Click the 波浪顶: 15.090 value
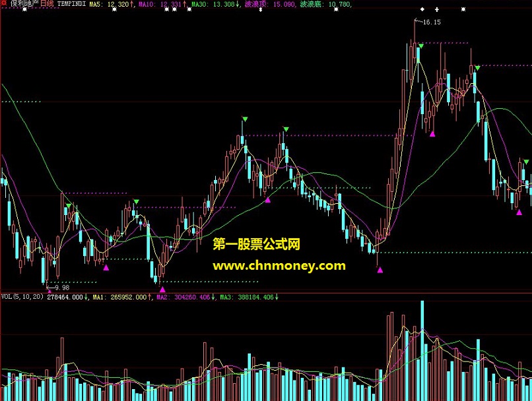This screenshot has height=401, width=532. (x=270, y=4)
